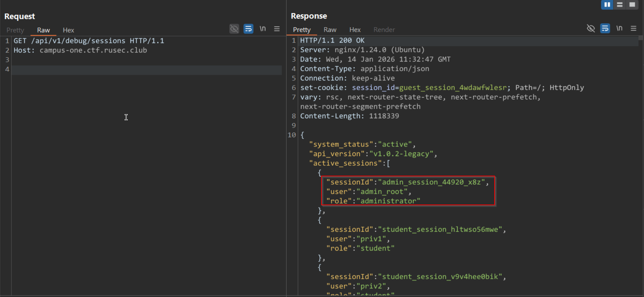Toggle Request hide non-printable characters eye icon

(234, 29)
